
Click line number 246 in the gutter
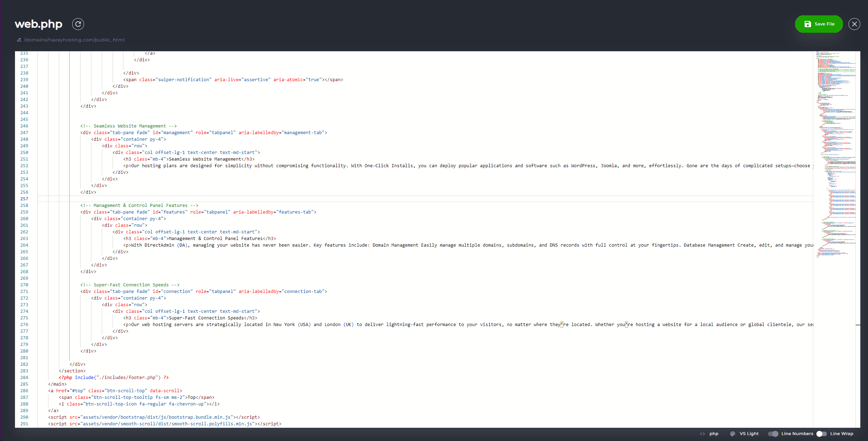pos(24,126)
